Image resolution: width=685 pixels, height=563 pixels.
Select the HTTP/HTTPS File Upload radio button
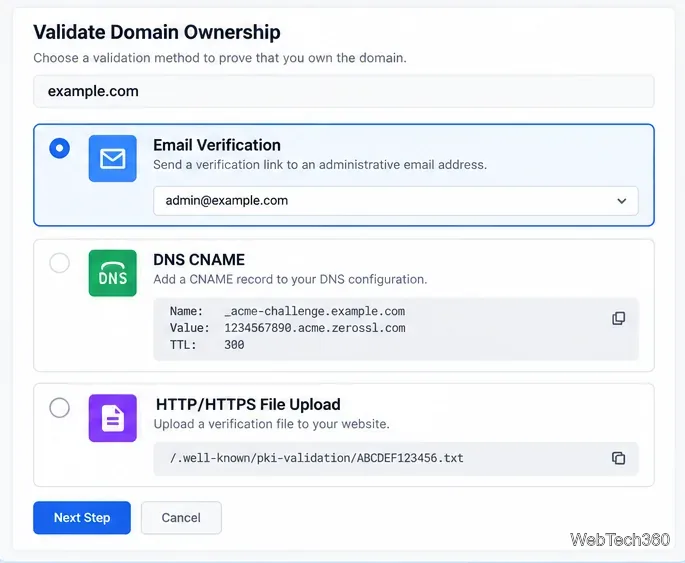pos(59,408)
